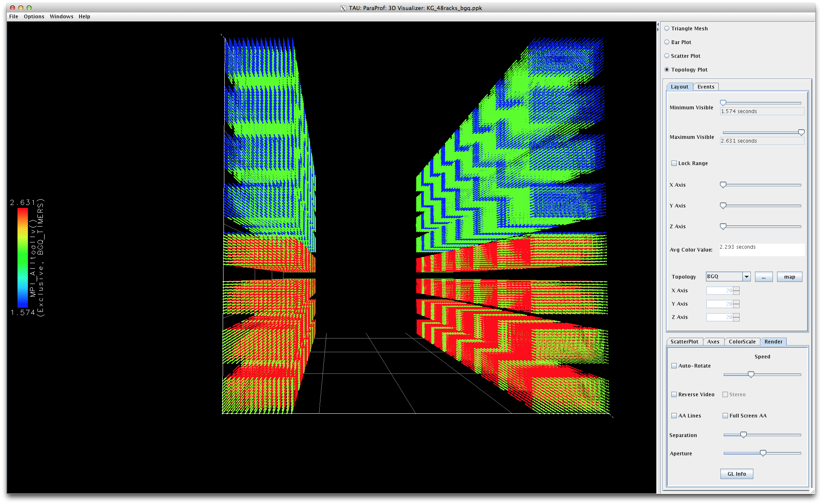Open the ColorScale tab
This screenshot has width=822, height=504.
point(742,342)
